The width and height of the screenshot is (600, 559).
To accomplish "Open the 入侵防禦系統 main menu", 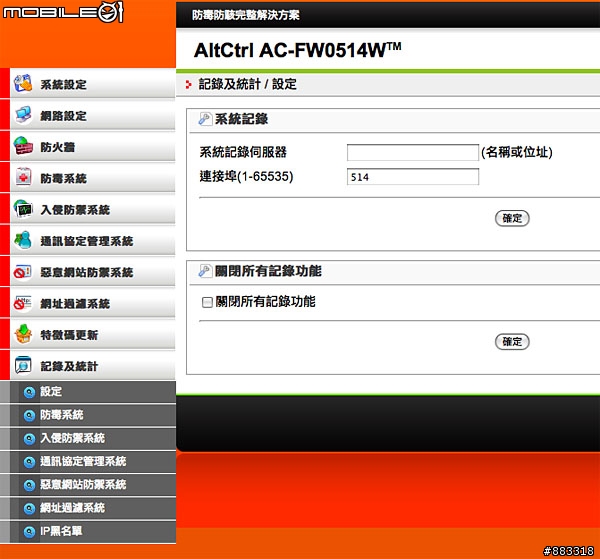I will pos(93,209).
